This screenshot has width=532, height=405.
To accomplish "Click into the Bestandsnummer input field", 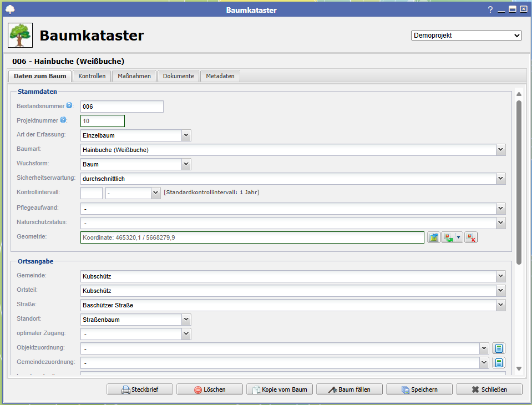I will coord(121,107).
